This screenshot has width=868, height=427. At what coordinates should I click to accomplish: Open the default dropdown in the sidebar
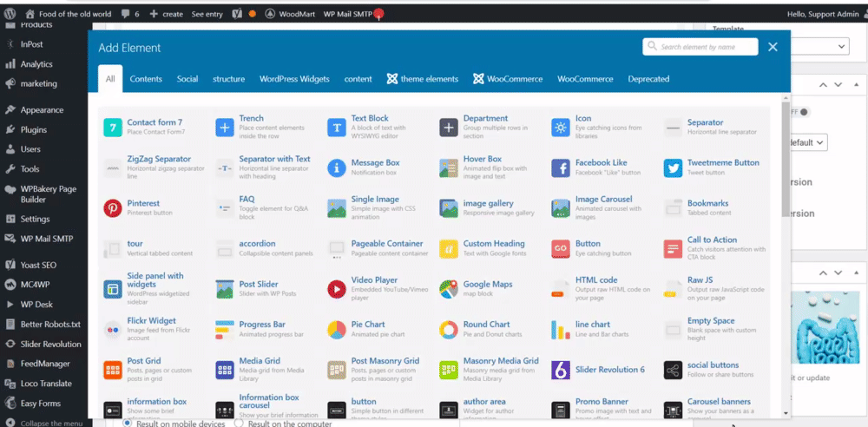click(x=809, y=142)
